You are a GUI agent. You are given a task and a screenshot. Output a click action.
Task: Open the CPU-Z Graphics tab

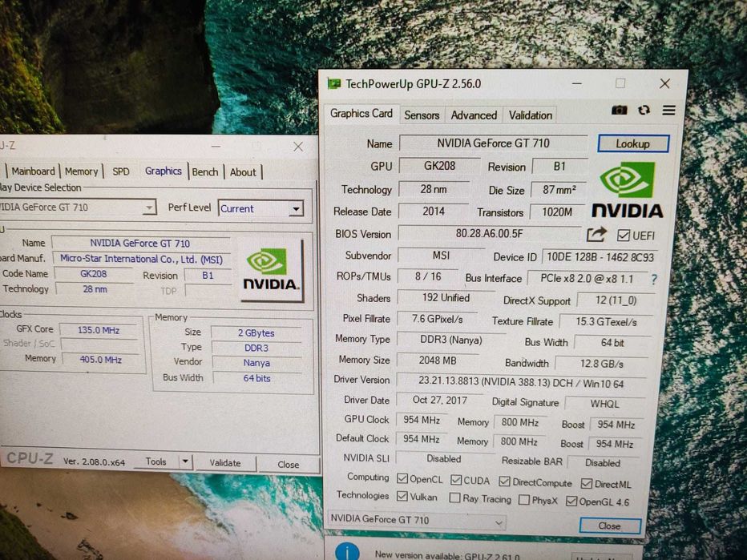click(x=164, y=171)
